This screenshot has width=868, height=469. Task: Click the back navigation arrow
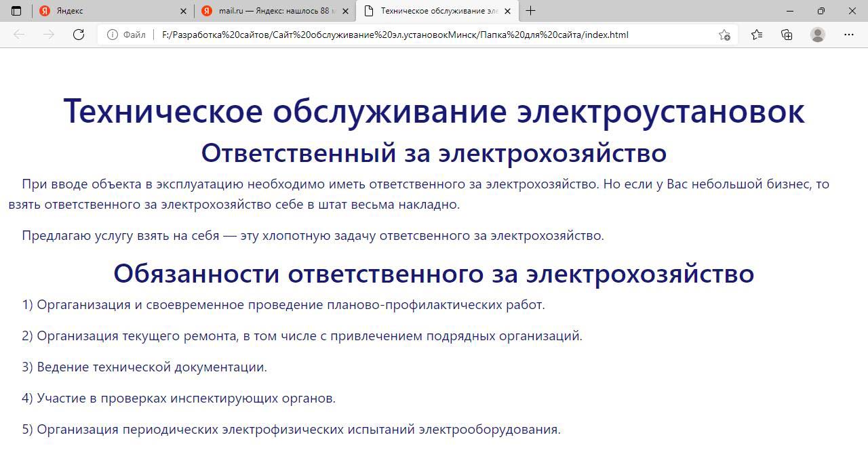[x=19, y=35]
